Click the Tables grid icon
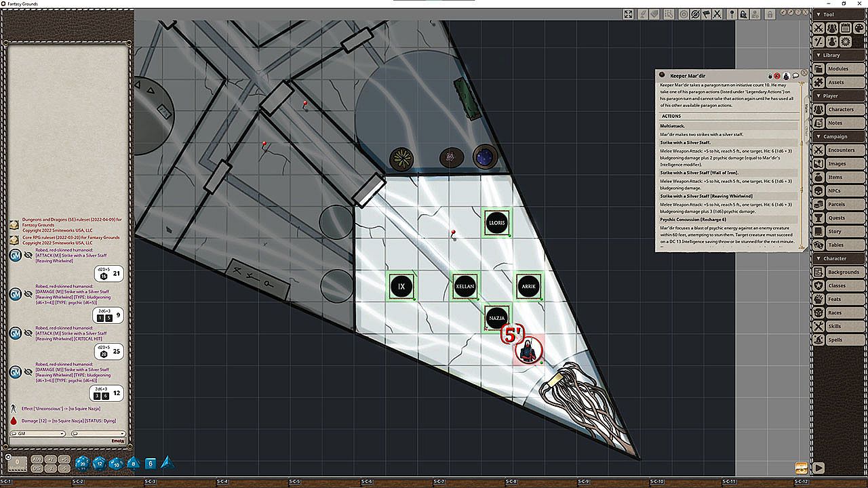The height and width of the screenshot is (488, 868). (x=818, y=245)
